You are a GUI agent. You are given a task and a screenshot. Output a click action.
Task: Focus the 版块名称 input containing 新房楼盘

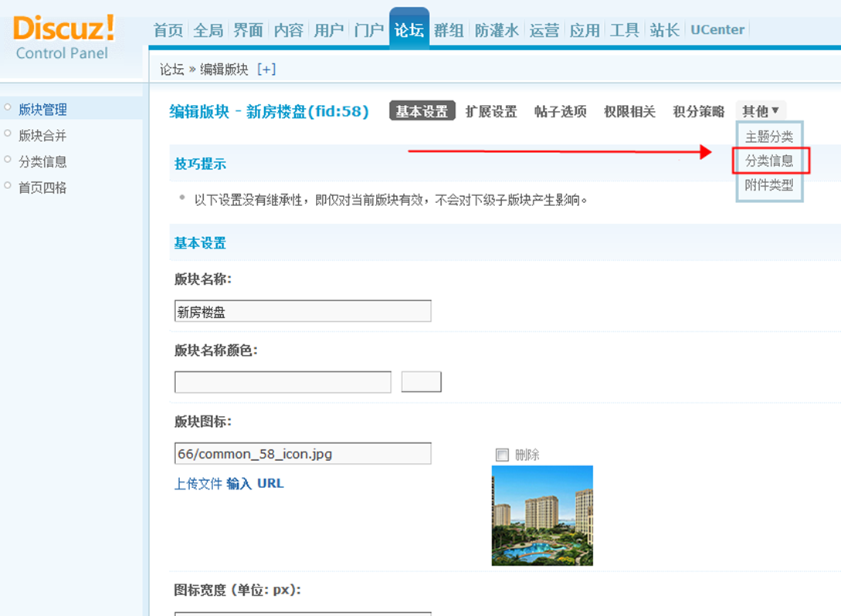(x=303, y=312)
